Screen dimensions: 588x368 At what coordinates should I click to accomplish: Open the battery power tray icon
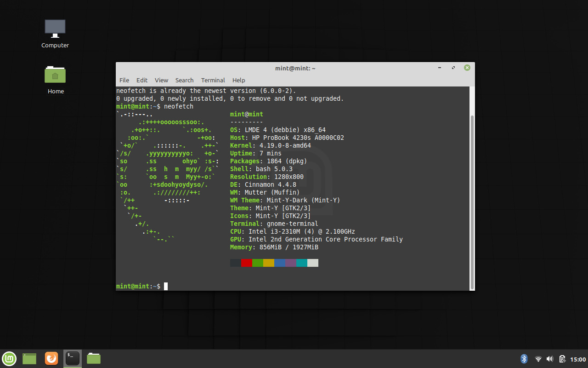[562, 359]
